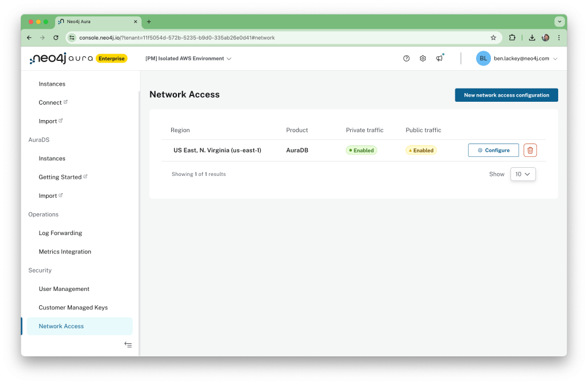This screenshot has height=384, width=588.
Task: Click New network access configuration
Action: [x=506, y=95]
